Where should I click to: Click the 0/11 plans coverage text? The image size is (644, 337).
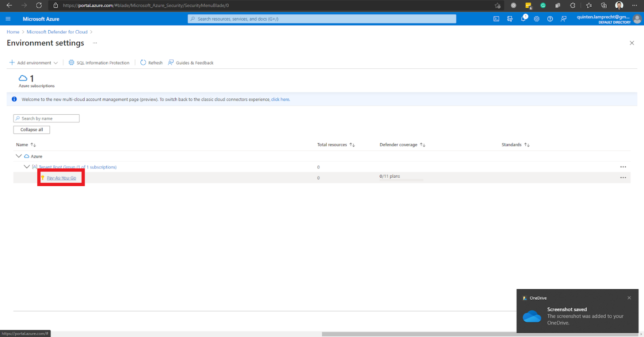point(390,176)
